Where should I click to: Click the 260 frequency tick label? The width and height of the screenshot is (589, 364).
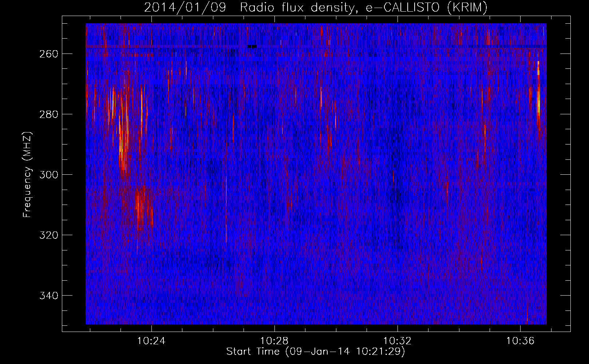pos(48,54)
